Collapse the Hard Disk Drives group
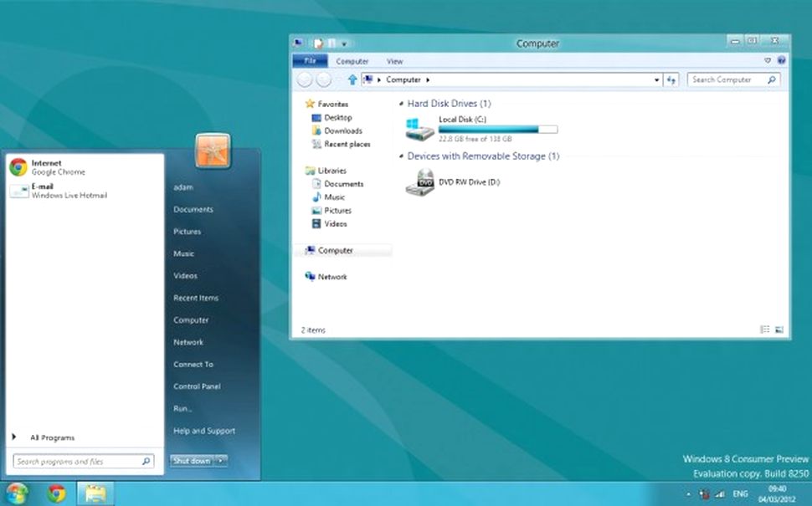The image size is (812, 506). pos(399,104)
